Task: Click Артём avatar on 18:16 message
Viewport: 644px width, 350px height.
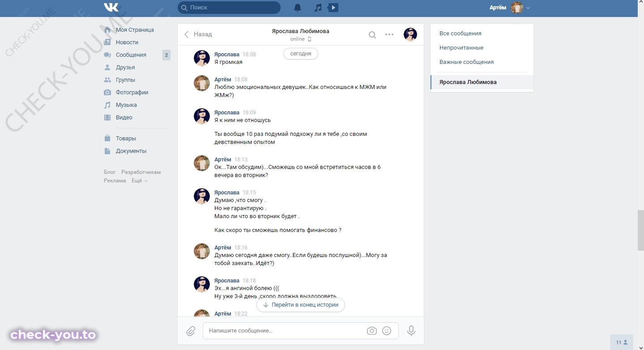Action: (x=202, y=251)
